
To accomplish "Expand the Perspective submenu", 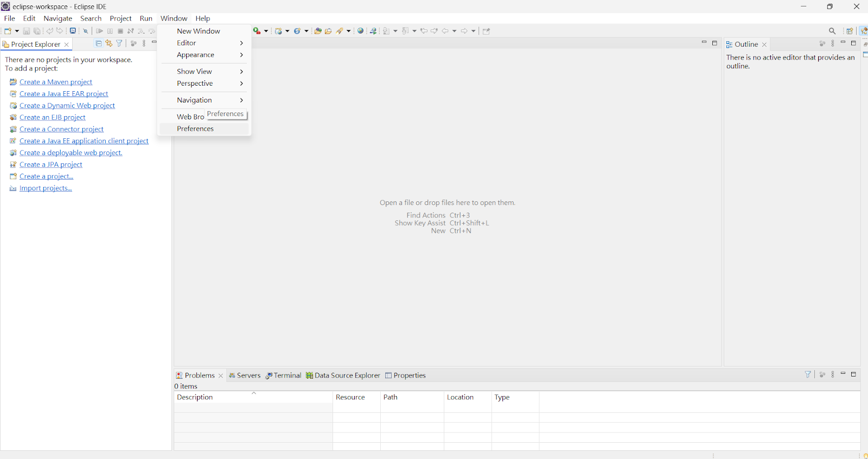I will click(x=205, y=84).
